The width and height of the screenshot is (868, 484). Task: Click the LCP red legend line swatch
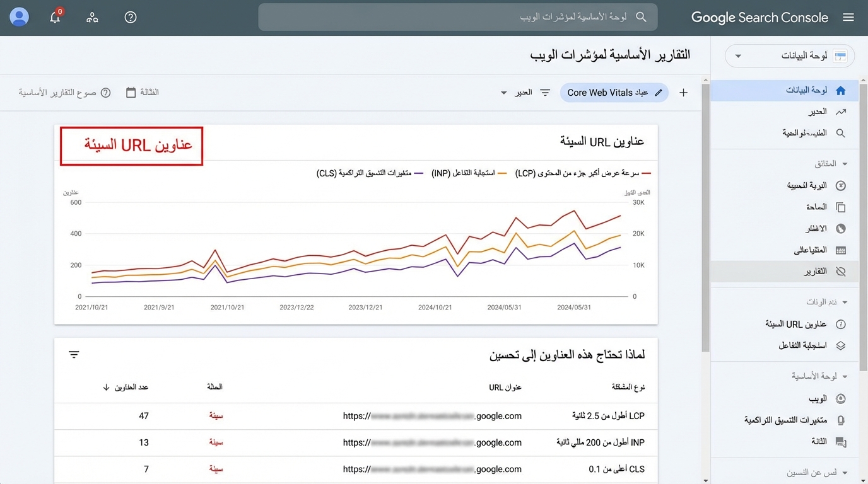click(x=646, y=172)
